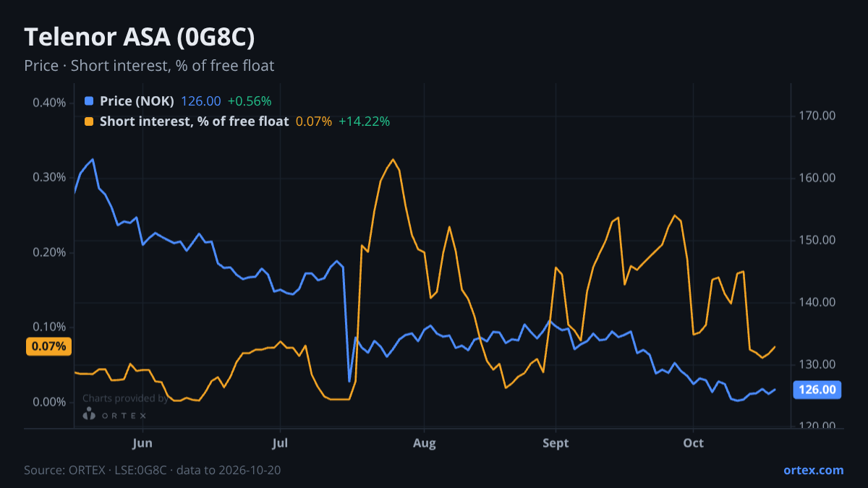The height and width of the screenshot is (488, 868).
Task: Click the Jul x-axis label
Action: pos(280,442)
